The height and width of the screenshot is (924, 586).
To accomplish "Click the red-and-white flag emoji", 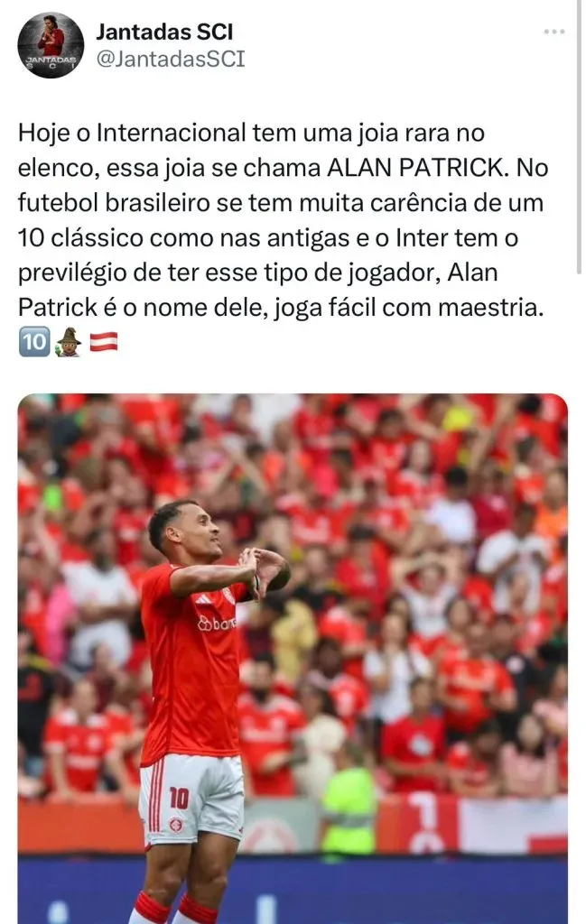I will [x=104, y=342].
